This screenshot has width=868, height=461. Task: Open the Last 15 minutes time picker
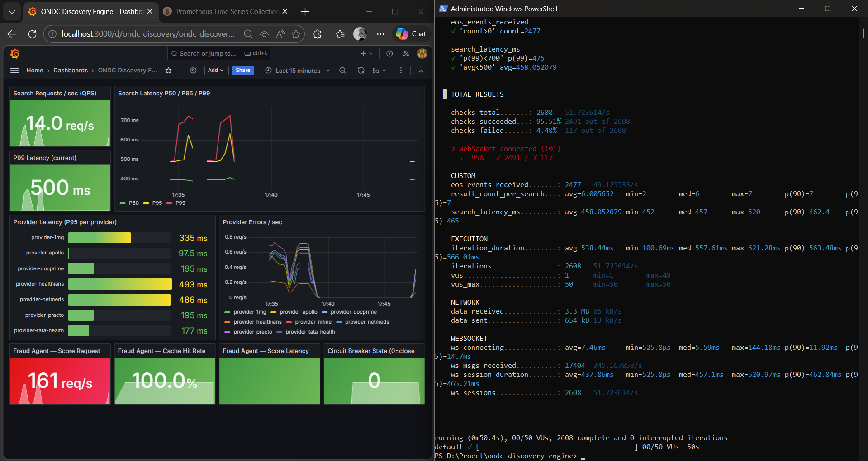click(x=298, y=71)
